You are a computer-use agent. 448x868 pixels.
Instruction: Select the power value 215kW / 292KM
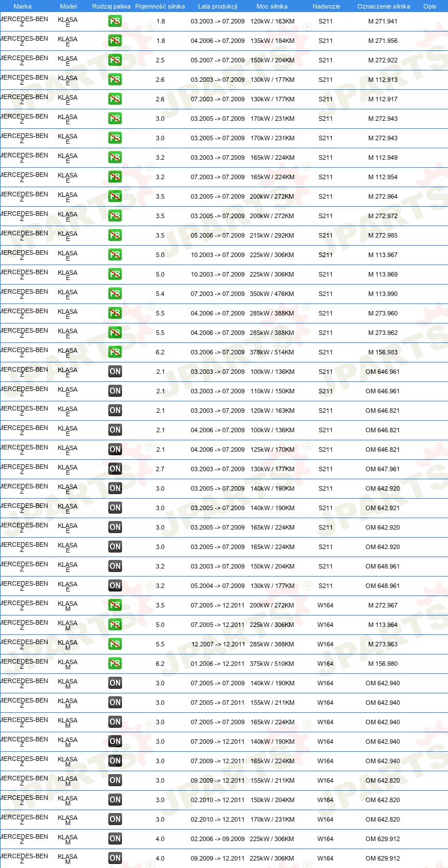pyautogui.click(x=272, y=235)
